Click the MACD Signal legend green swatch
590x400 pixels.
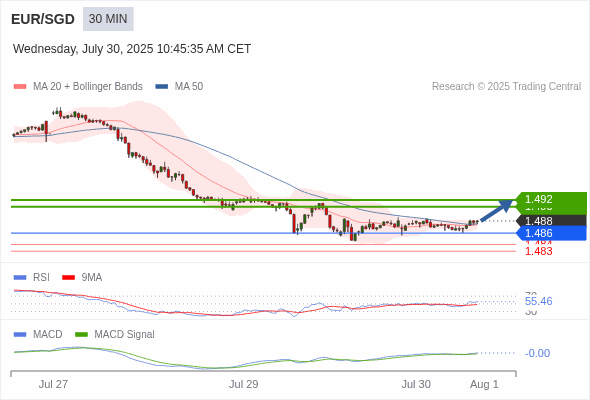[x=81, y=335]
